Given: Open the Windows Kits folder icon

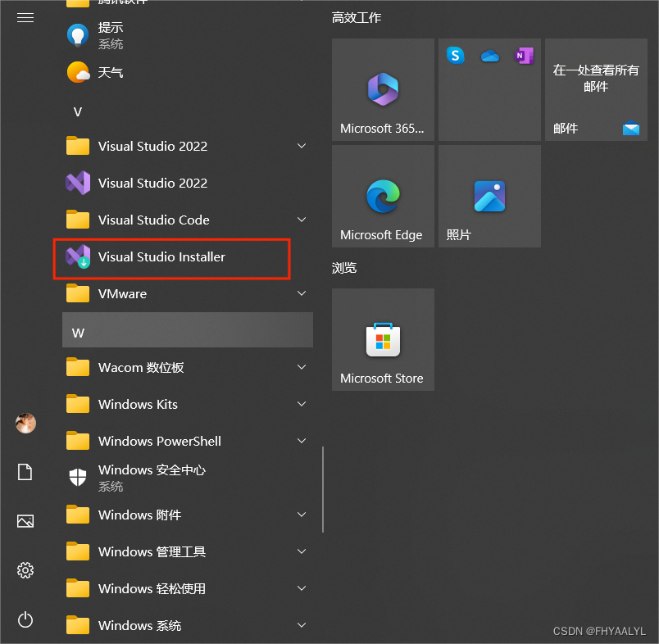Looking at the screenshot, I should click(78, 404).
